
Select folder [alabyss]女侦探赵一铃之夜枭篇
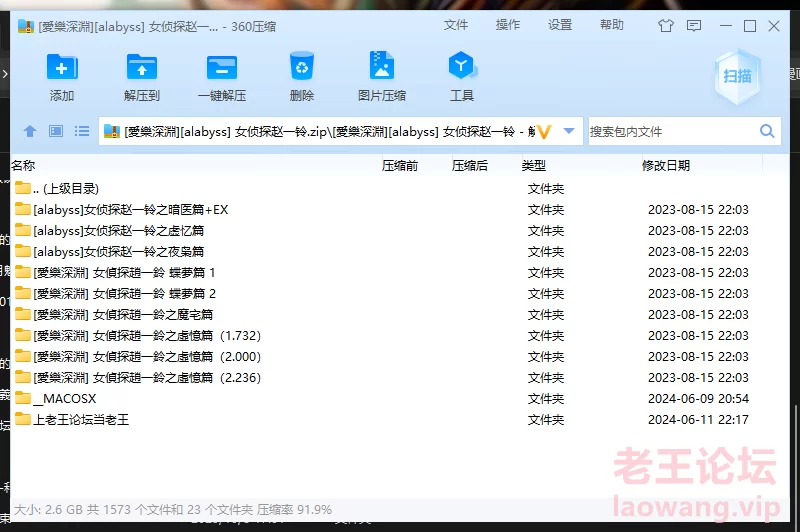[x=399, y=251]
